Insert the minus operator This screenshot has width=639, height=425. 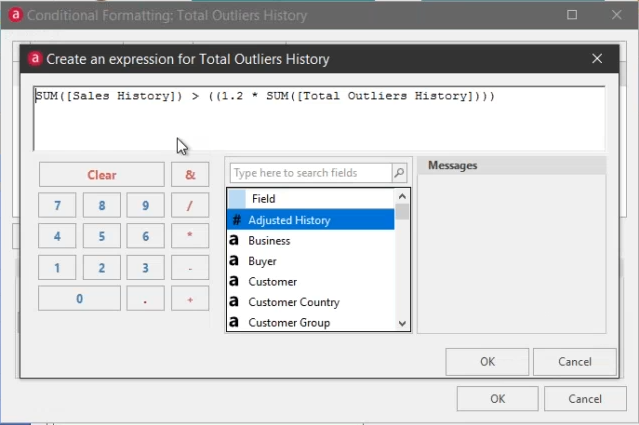pos(190,268)
